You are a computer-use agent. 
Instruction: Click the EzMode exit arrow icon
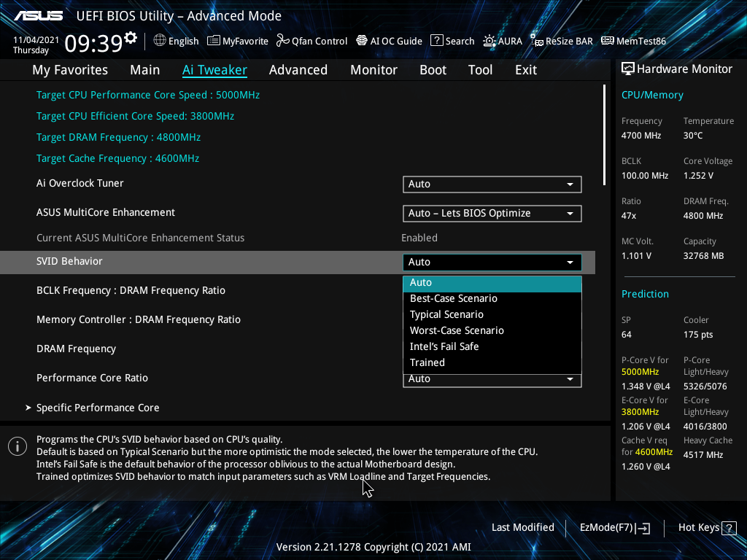(643, 528)
